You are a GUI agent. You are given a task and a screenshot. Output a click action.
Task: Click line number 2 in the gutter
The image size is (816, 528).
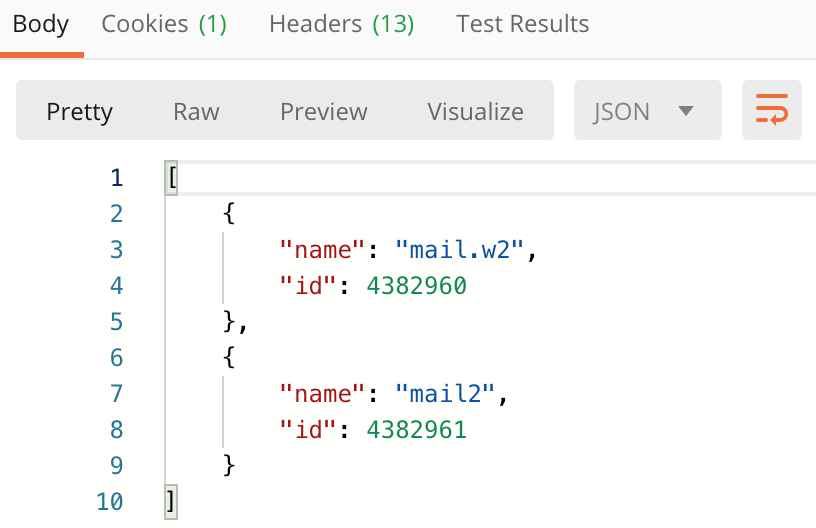[x=117, y=214]
